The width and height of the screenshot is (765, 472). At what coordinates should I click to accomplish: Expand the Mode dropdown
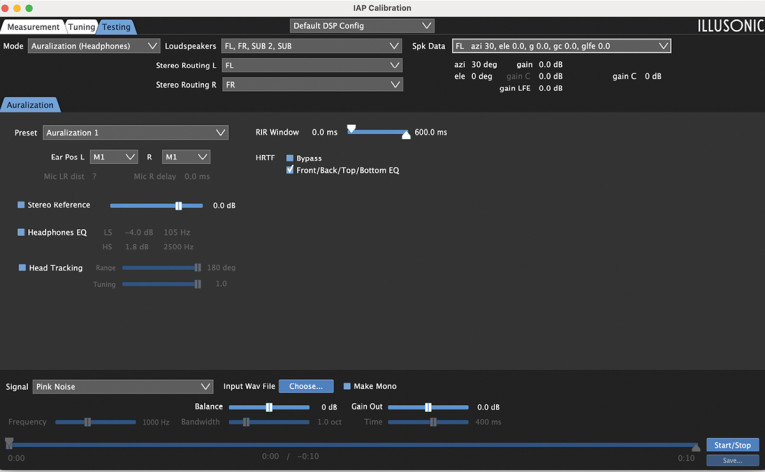point(94,46)
